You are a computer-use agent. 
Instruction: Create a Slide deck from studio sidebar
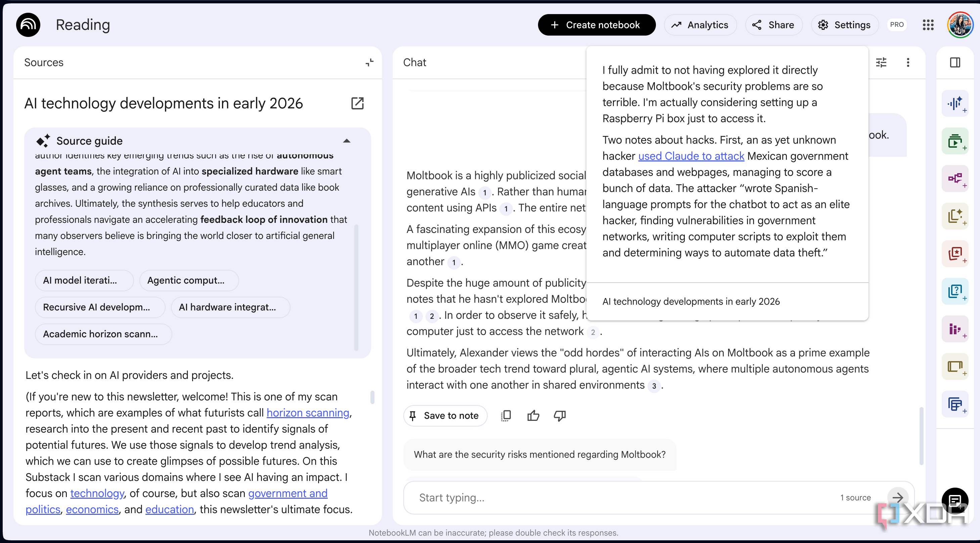point(955,366)
